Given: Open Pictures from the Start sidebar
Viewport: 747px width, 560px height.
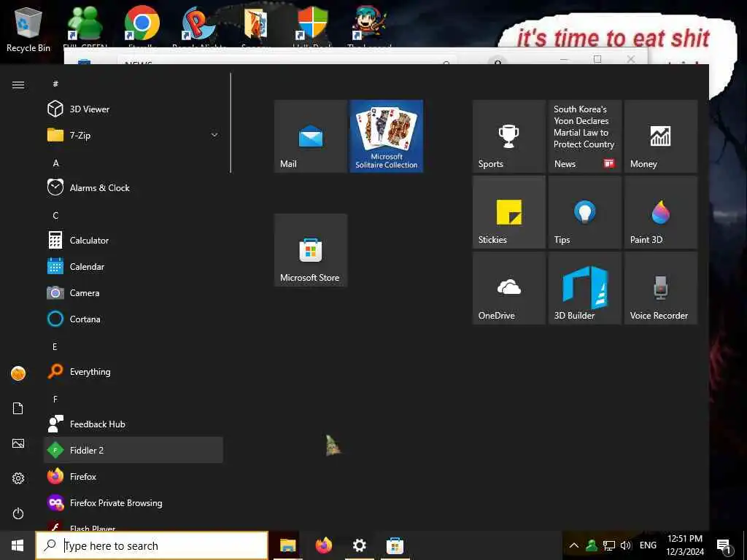Looking at the screenshot, I should (18, 443).
